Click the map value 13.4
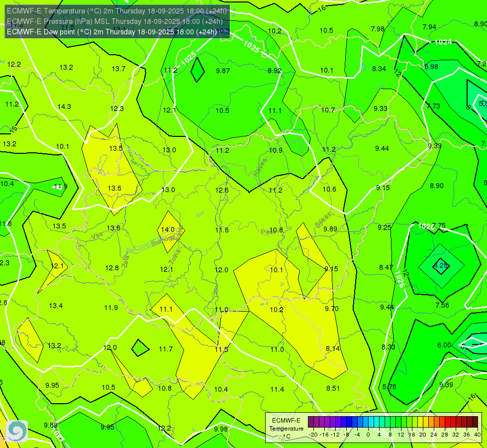The image size is (487, 448). pyautogui.click(x=56, y=306)
